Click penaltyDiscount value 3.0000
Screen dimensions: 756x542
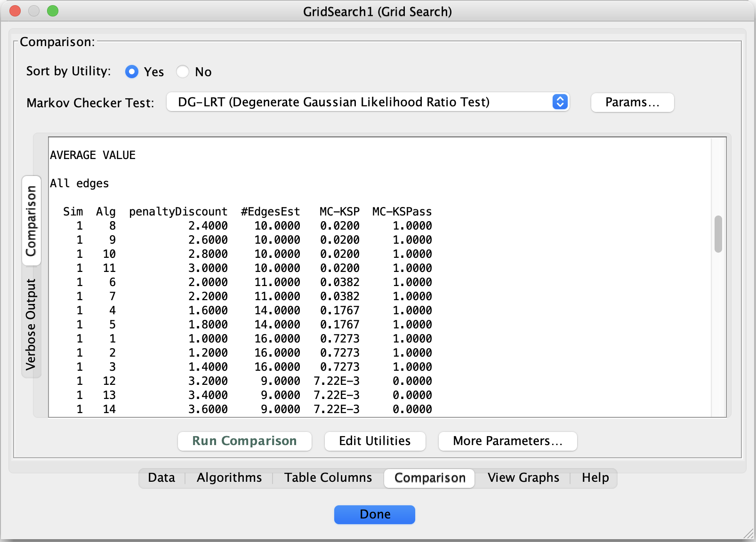click(x=208, y=268)
